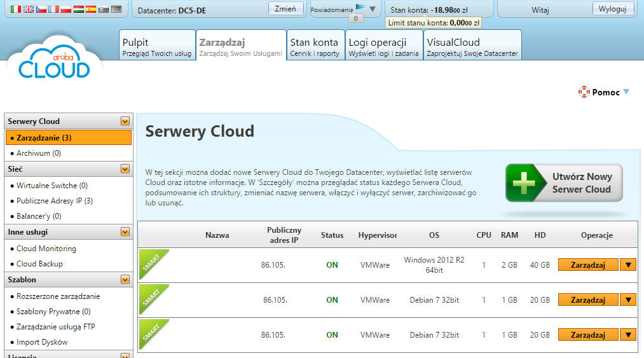Open Zarządzanie usługą FTP

click(x=56, y=327)
